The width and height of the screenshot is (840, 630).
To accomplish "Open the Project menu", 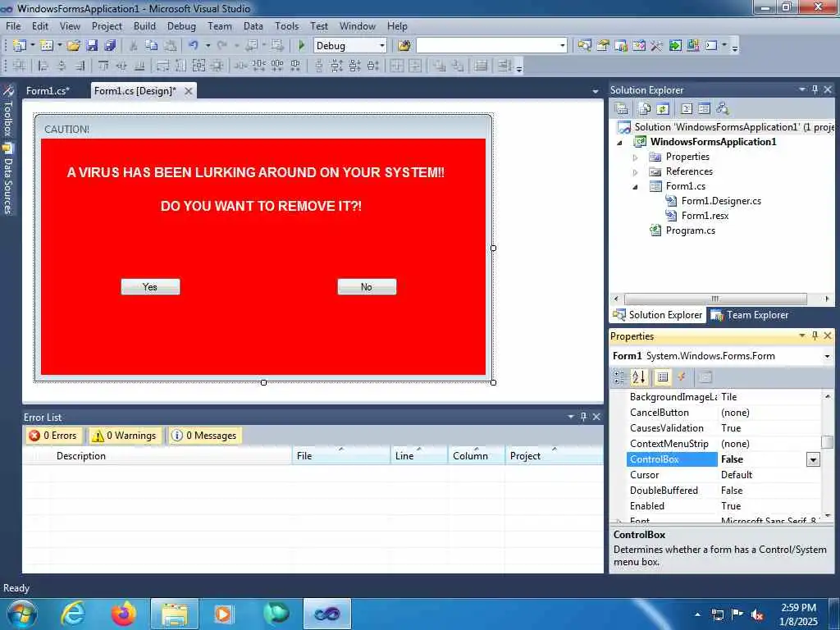I will [x=107, y=25].
